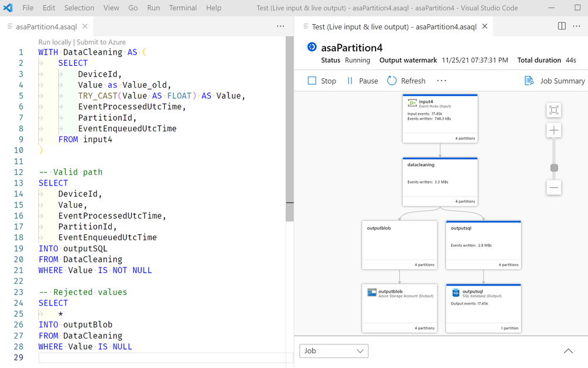Viewport: 588px width, 368px height.
Task: Click the Azure Storage icon on outputblob node
Action: tap(371, 293)
